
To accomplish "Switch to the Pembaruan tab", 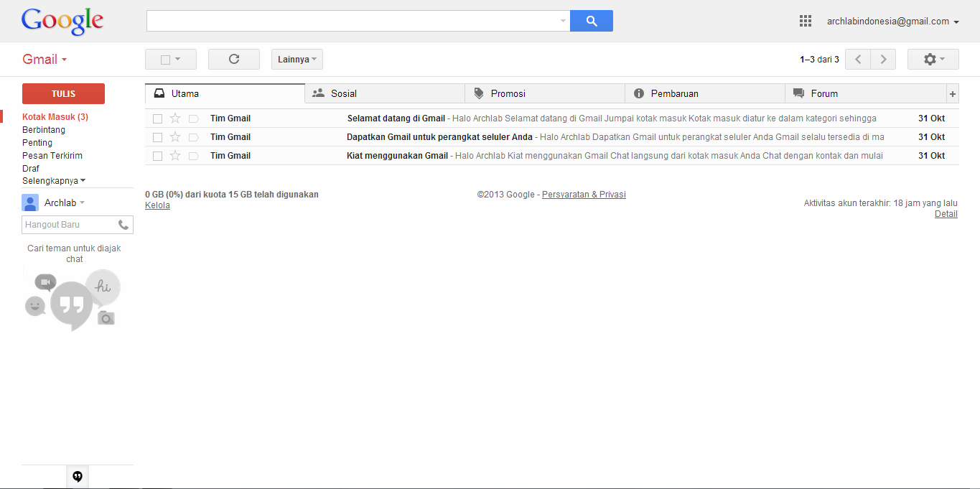I will [x=705, y=93].
